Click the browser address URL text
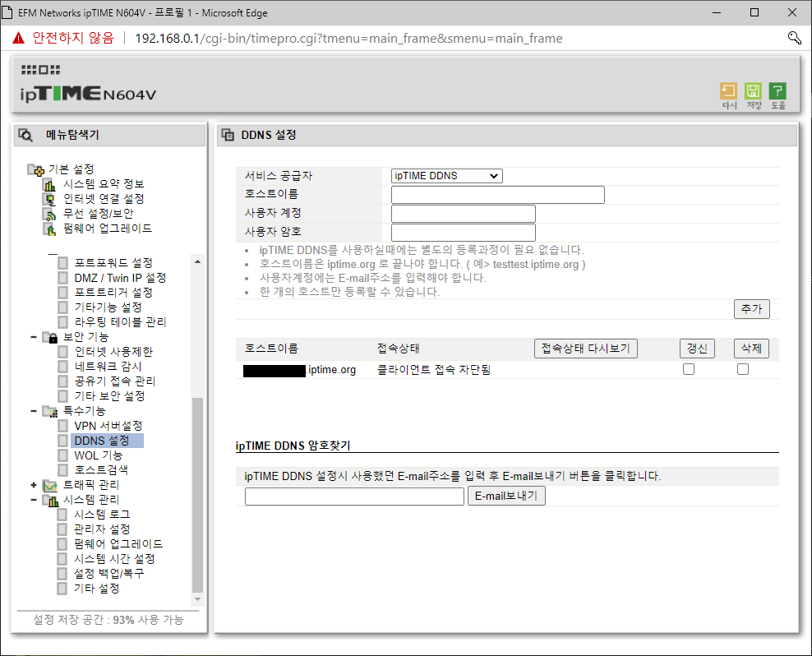Image resolution: width=812 pixels, height=656 pixels. (348, 39)
